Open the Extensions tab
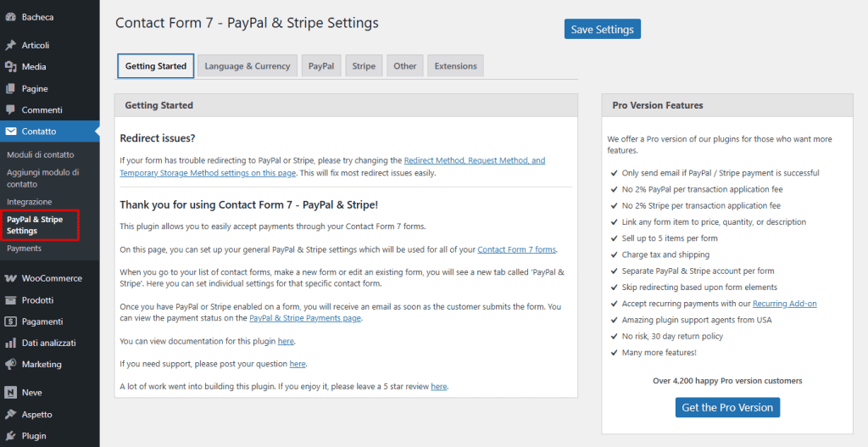The height and width of the screenshot is (447, 868). 455,66
